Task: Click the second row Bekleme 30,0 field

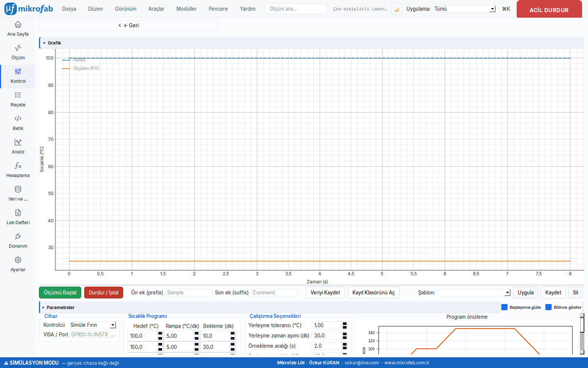Action: 216,347
